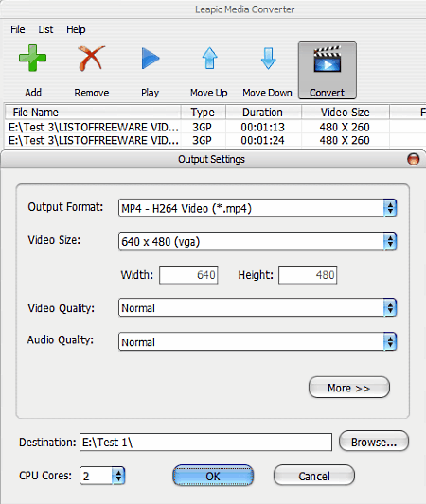Click the File Name column header

pyautogui.click(x=93, y=113)
